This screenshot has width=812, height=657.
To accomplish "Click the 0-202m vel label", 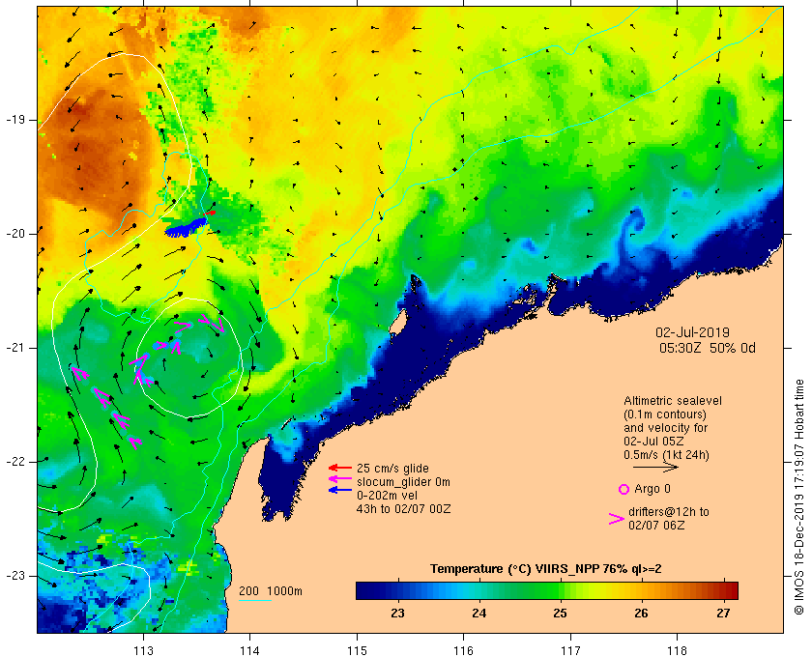I will tap(387, 496).
